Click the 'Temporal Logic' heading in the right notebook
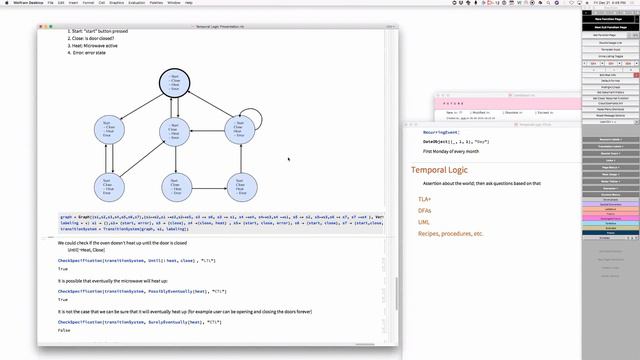The image size is (640, 360). pos(439,170)
